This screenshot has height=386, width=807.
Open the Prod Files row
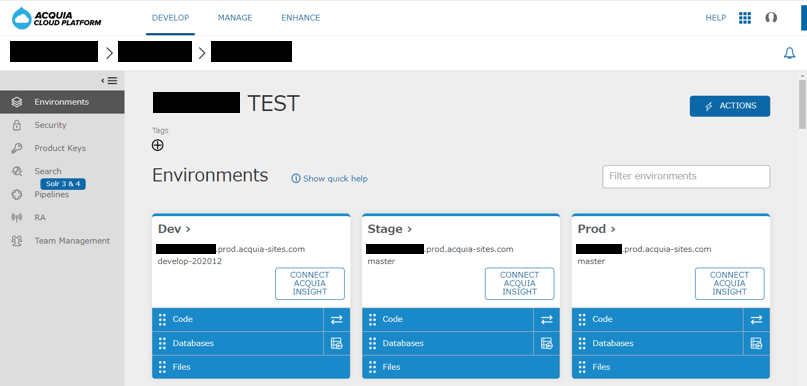point(671,367)
